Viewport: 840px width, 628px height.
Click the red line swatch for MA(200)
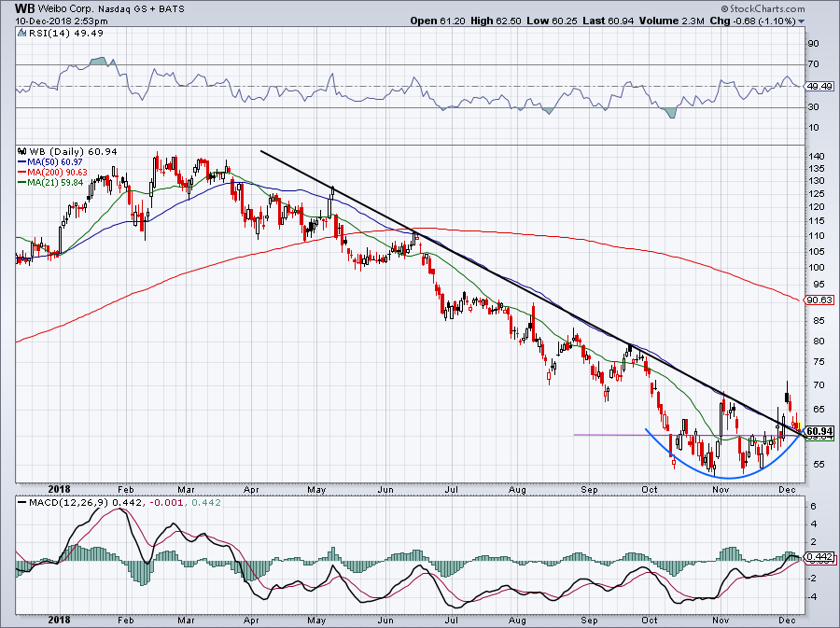click(22, 173)
